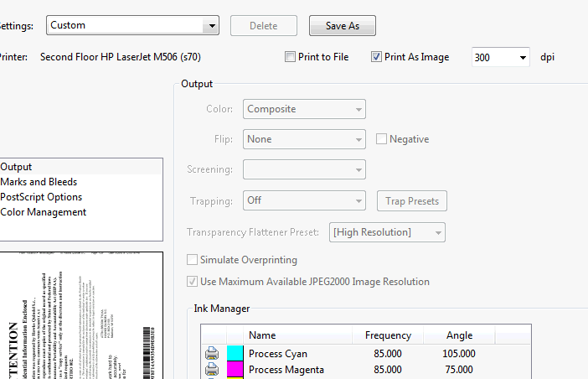
Task: Open the 300 dpi resolution dropdown
Action: [501, 57]
